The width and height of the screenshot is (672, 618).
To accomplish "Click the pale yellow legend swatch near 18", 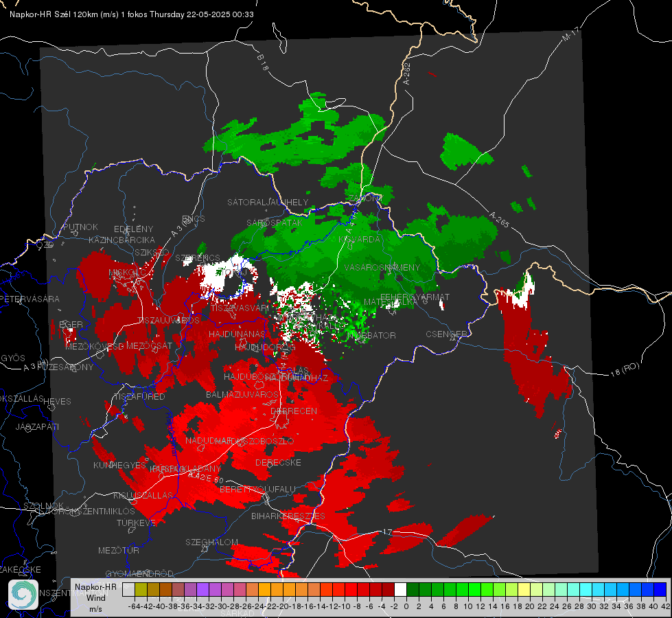I will 524,589.
